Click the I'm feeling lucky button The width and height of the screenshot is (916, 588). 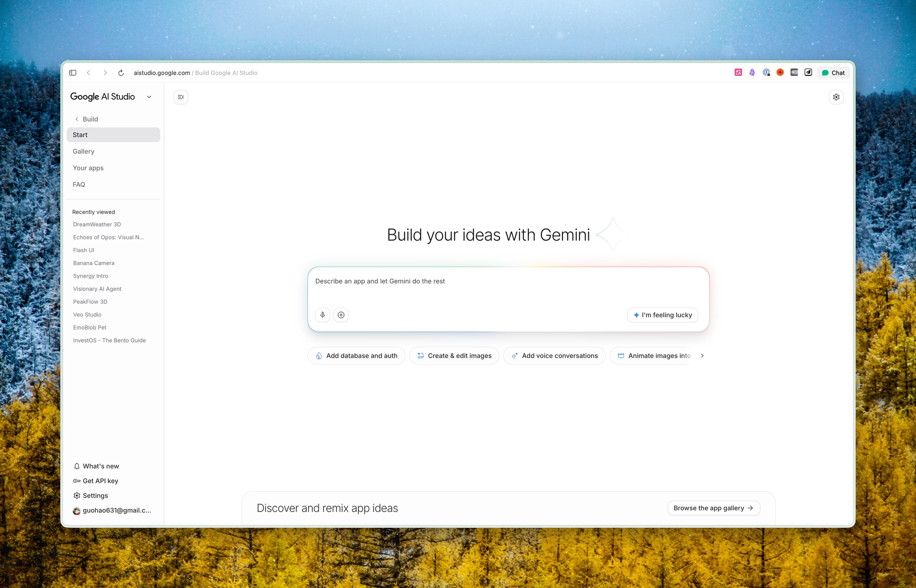coord(662,315)
